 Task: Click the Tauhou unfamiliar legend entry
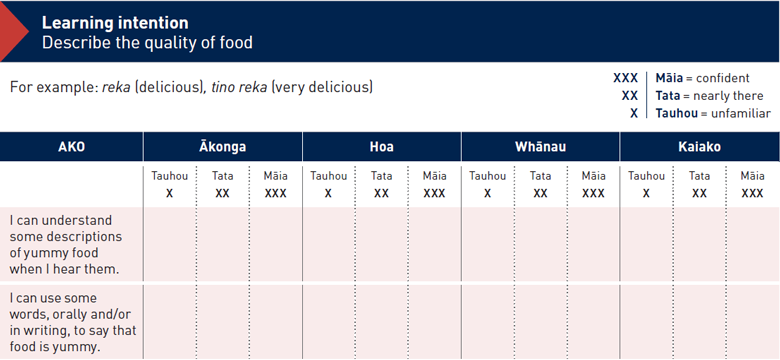[700, 113]
